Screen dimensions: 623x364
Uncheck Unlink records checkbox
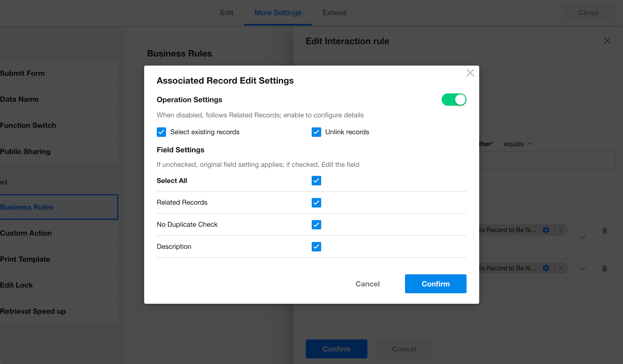[316, 132]
